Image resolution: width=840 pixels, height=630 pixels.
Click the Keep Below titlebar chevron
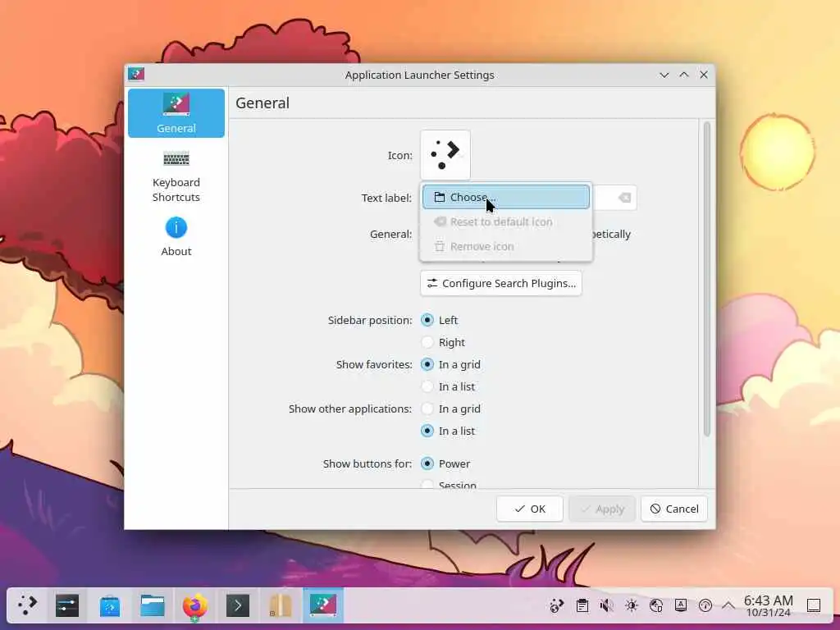point(664,75)
